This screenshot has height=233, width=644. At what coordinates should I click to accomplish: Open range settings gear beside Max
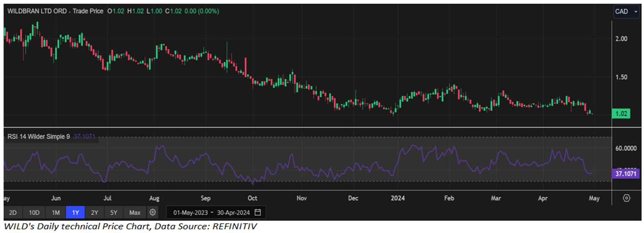(152, 213)
